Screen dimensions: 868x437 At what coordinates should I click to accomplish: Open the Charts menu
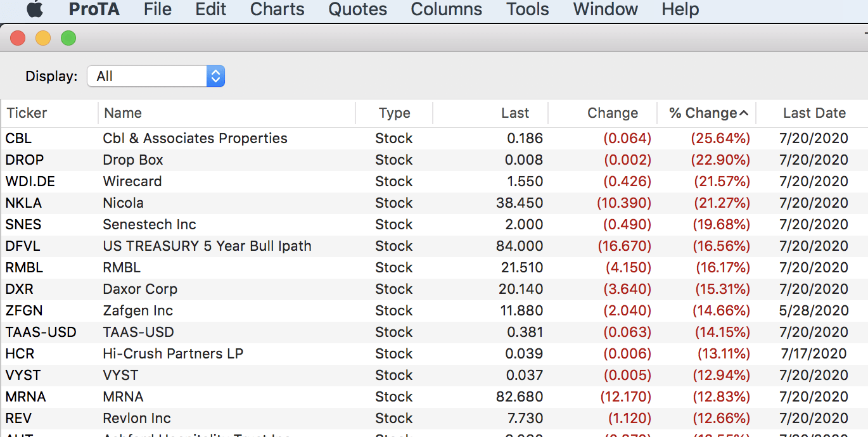[x=278, y=9]
